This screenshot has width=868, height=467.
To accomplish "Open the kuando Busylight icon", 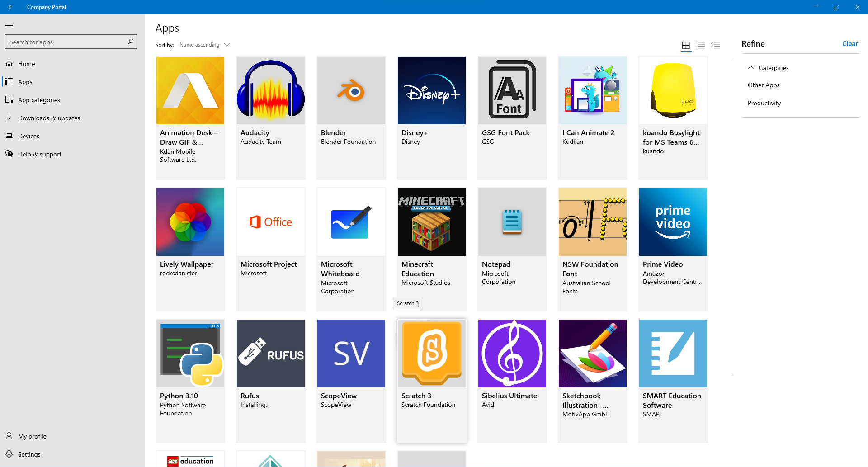I will (673, 90).
